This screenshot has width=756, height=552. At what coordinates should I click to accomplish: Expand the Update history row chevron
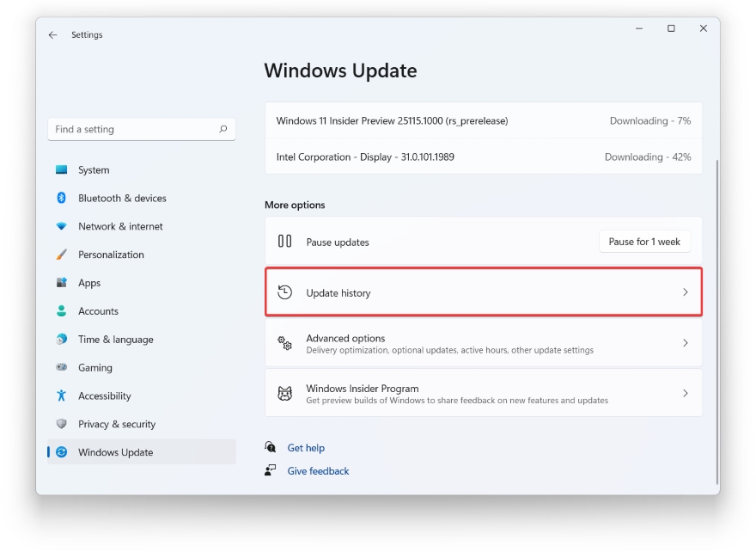[685, 292]
